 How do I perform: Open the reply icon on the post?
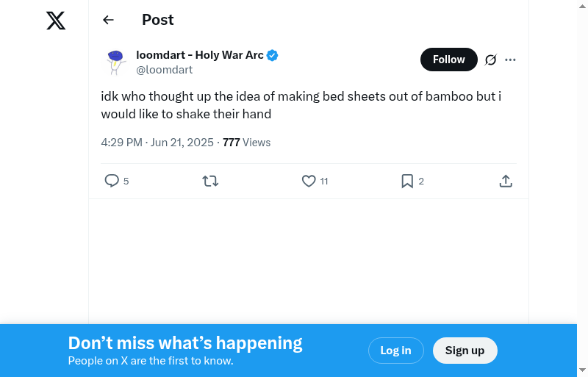(112, 181)
